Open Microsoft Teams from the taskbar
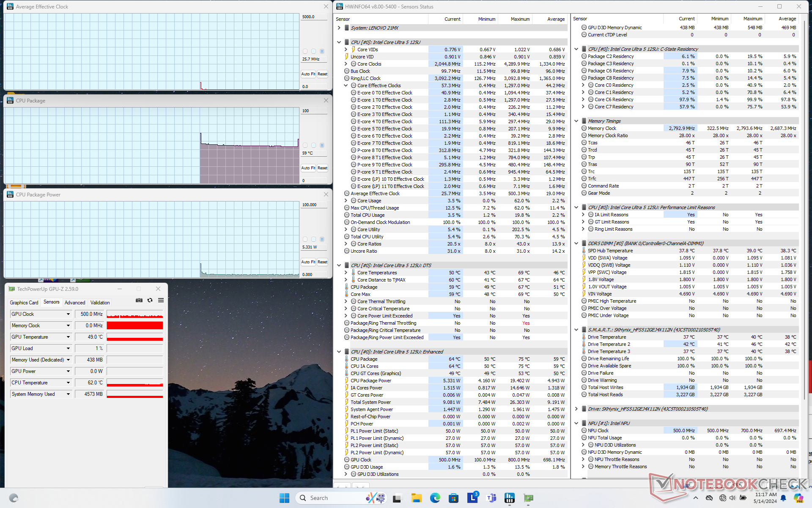Screen dimensions: 812x508 [x=491, y=498]
